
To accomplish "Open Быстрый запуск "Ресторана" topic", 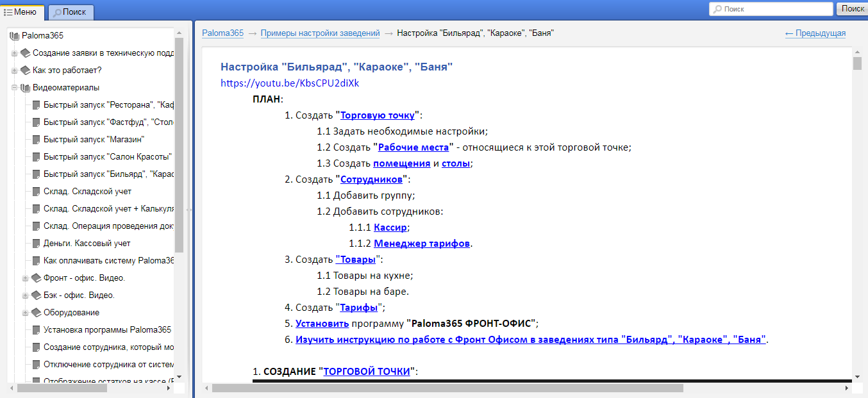I will click(109, 105).
